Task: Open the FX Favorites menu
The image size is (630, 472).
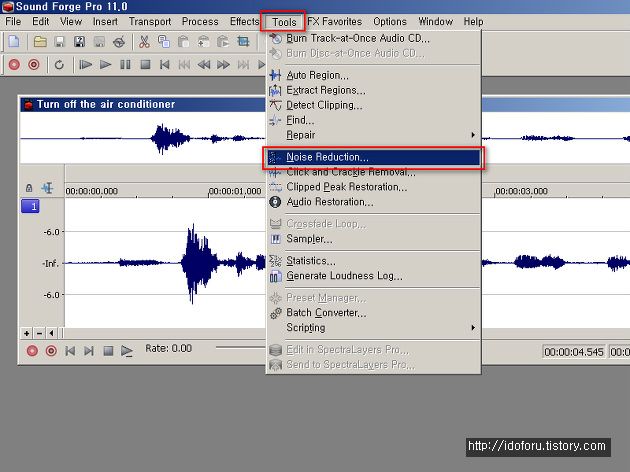Action: 335,21
